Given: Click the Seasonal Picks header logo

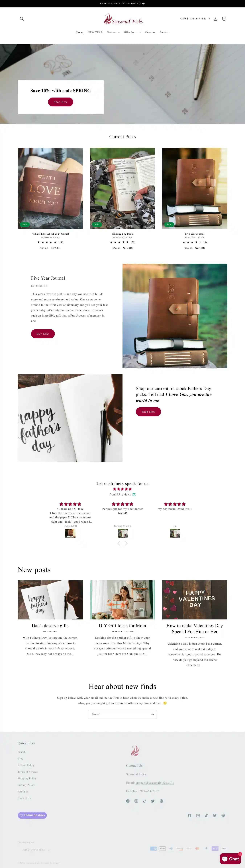Looking at the screenshot, I should pyautogui.click(x=123, y=19).
